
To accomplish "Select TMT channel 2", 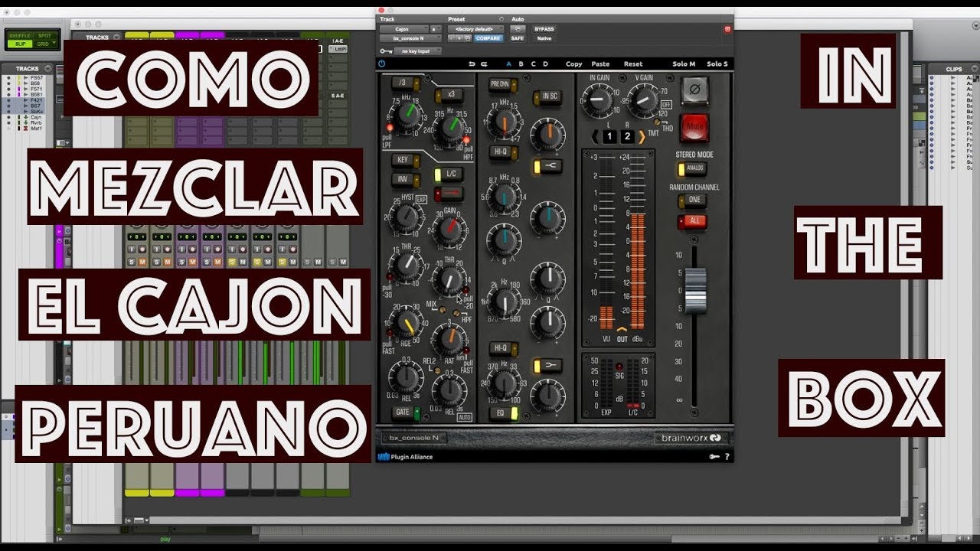I will click(627, 137).
